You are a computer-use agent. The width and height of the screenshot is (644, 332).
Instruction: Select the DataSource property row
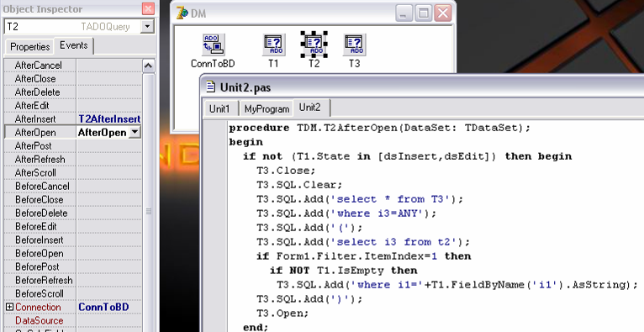[x=72, y=320]
